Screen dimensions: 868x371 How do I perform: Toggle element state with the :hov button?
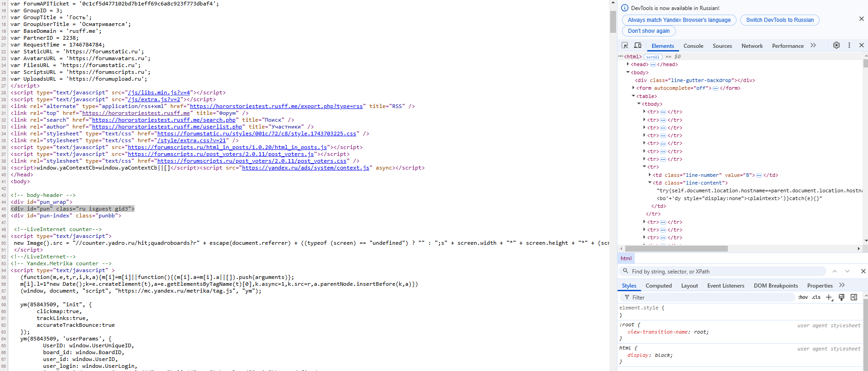point(803,297)
